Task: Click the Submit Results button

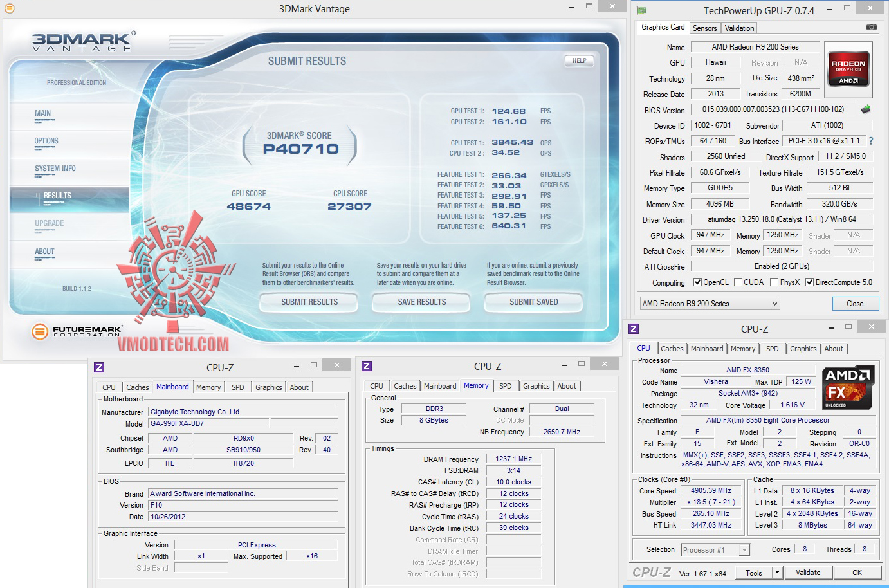Action: tap(309, 302)
